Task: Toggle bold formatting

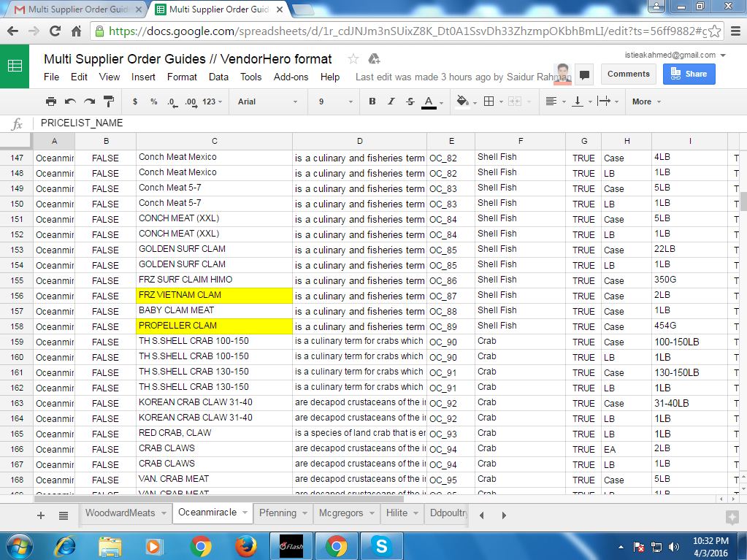Action: (372, 101)
